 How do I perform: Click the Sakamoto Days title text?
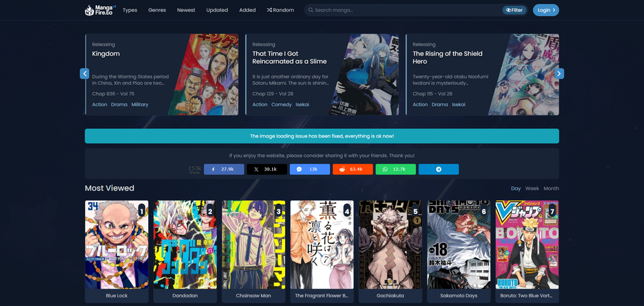coord(459,296)
